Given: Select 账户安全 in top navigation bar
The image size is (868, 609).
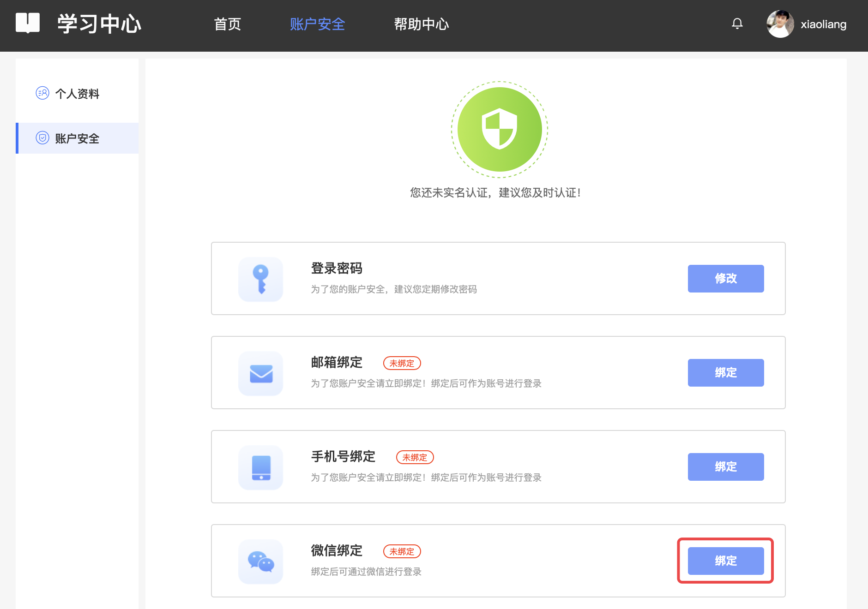Looking at the screenshot, I should 317,24.
